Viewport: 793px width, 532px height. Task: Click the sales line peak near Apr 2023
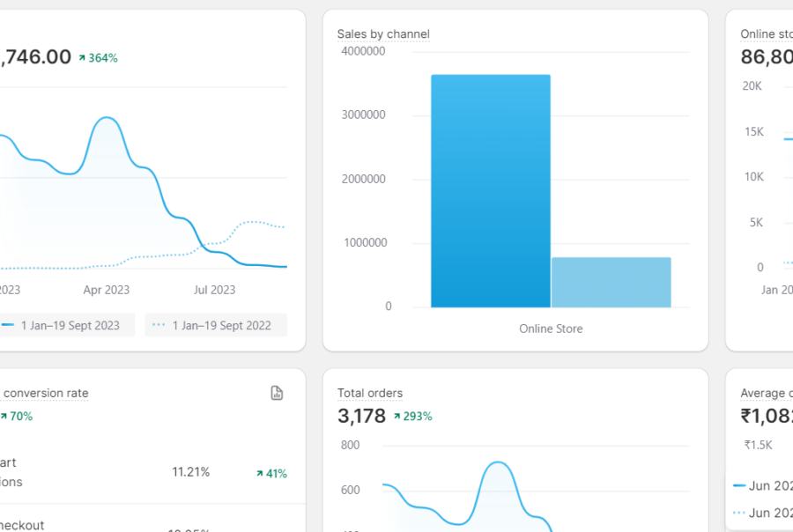point(107,118)
